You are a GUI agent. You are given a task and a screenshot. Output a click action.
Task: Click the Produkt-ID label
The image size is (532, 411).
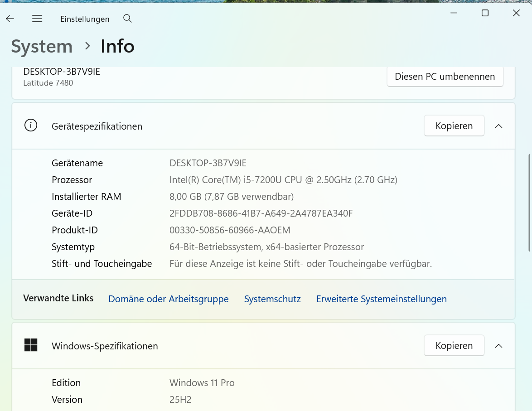tap(75, 230)
